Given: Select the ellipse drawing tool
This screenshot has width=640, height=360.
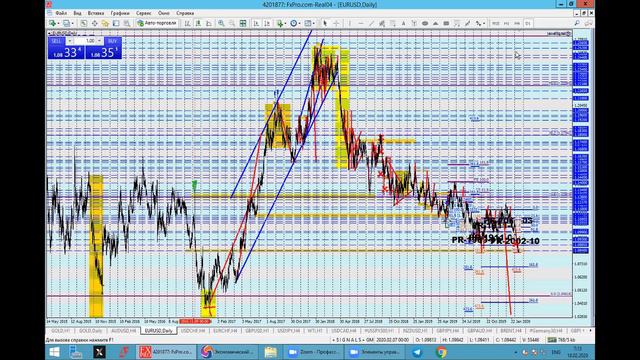Looking at the screenshot, I should (425, 23).
